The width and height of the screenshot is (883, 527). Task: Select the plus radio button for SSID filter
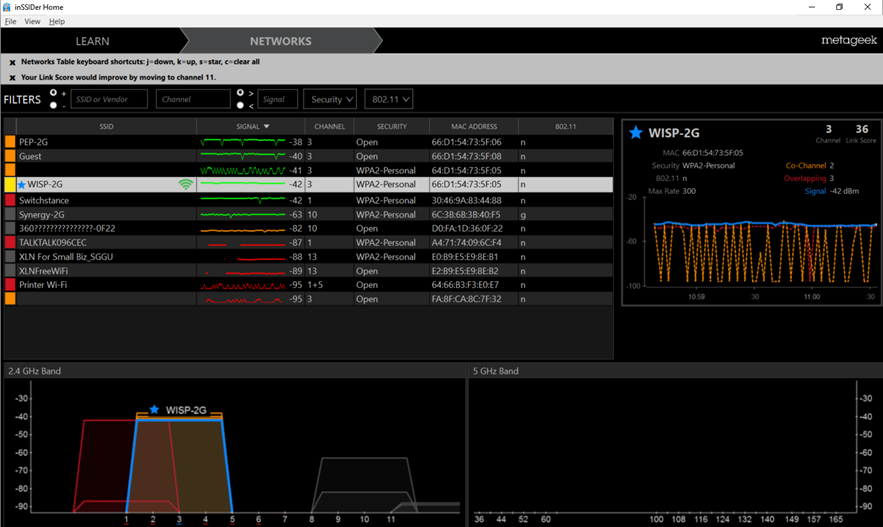pyautogui.click(x=53, y=92)
